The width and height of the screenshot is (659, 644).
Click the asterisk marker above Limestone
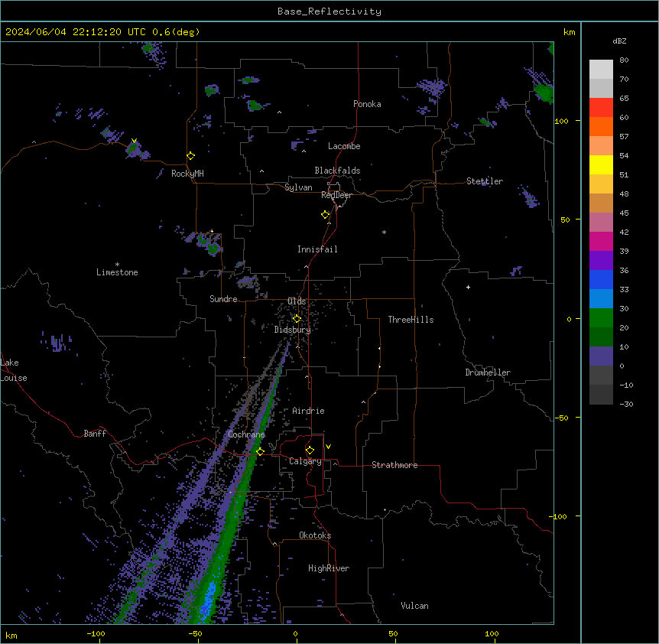coord(117,265)
